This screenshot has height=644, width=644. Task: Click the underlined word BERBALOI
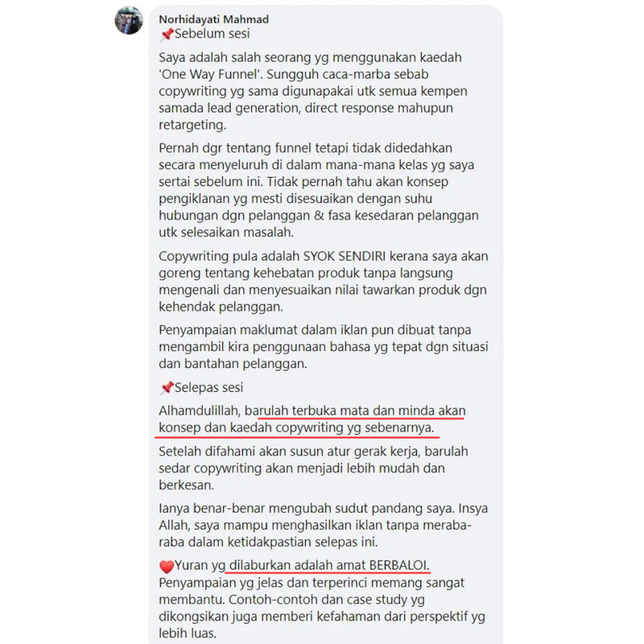coord(399,566)
